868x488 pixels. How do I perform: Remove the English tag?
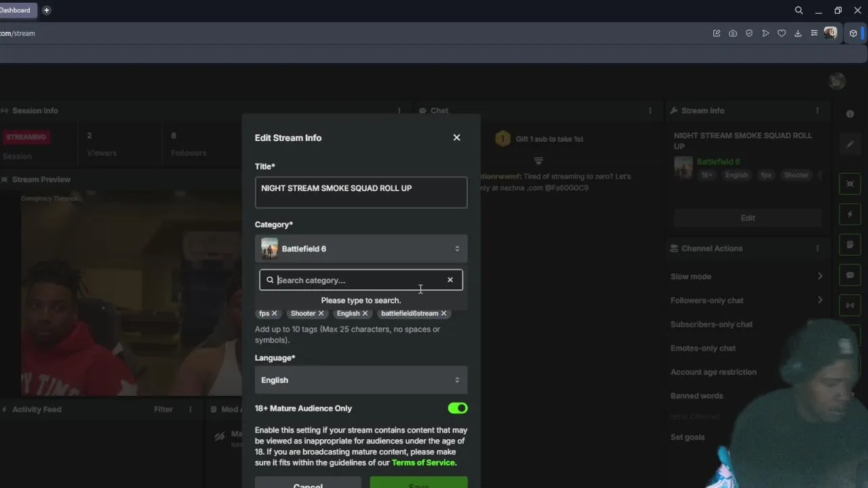tap(365, 313)
